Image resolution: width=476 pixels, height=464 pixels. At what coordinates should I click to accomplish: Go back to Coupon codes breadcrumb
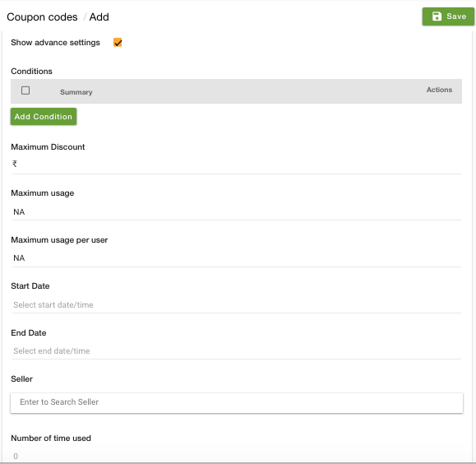(42, 17)
